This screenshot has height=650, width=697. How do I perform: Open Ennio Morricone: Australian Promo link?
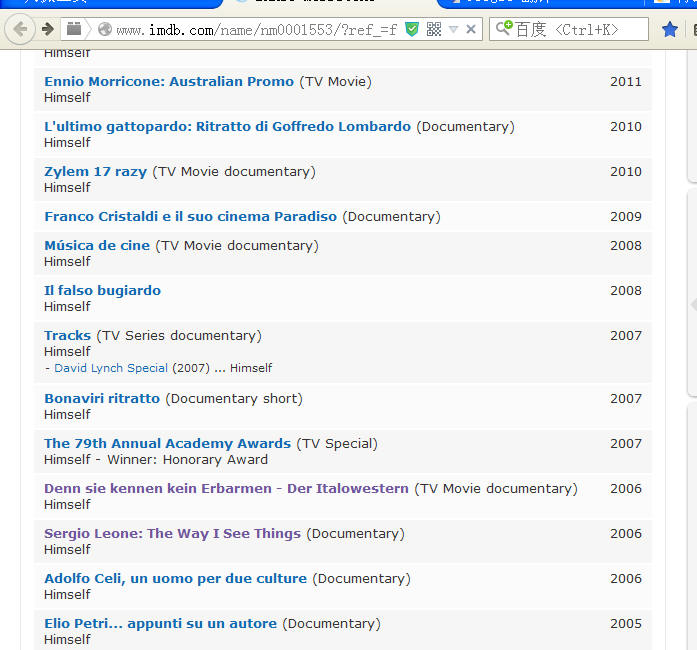coord(169,82)
